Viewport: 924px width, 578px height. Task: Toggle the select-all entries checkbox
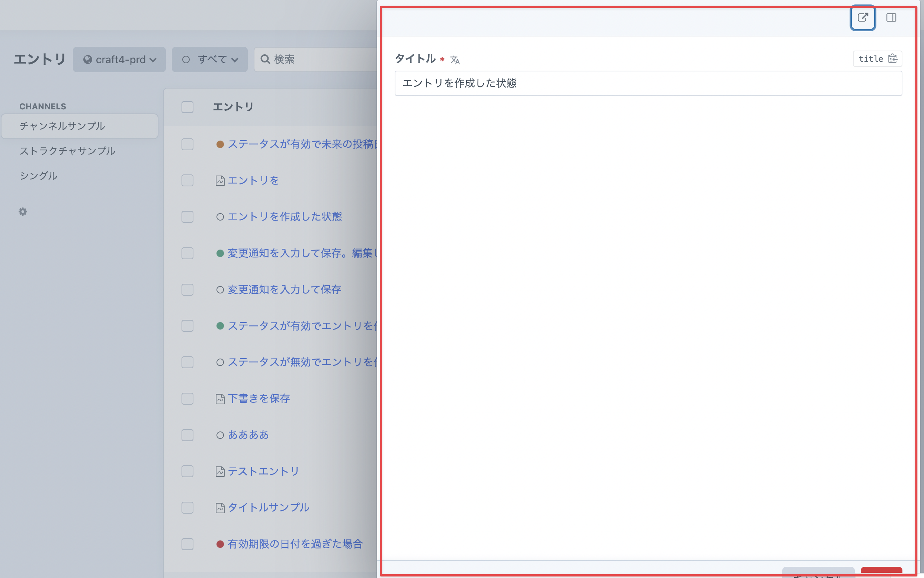tap(187, 107)
